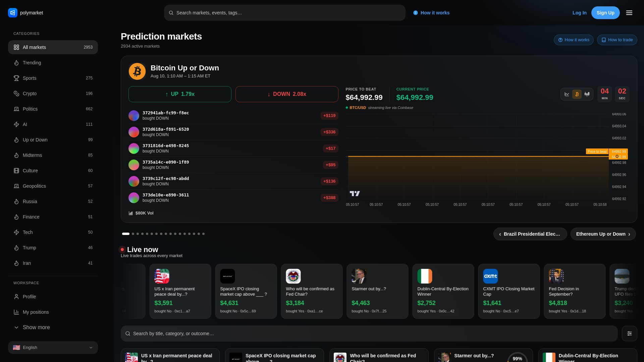The height and width of the screenshot is (362, 644).
Task: Open filter settings icon next to market search
Action: point(630,334)
